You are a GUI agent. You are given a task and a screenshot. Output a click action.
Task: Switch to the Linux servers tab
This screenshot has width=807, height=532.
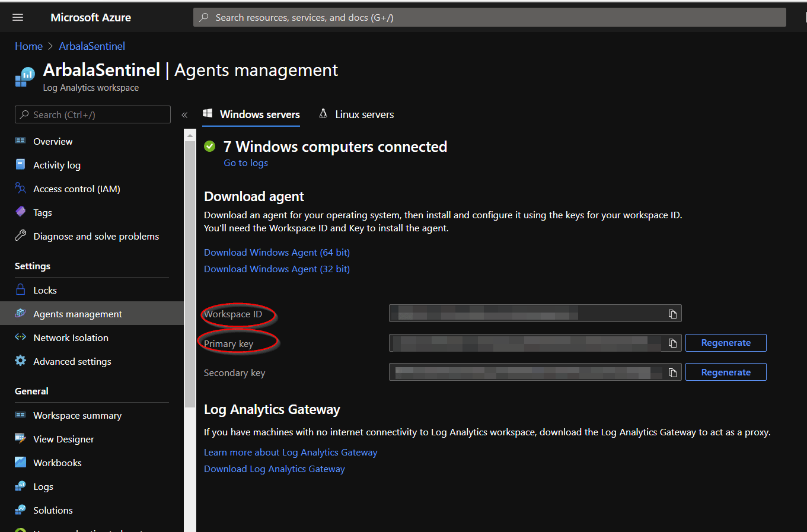click(x=356, y=114)
